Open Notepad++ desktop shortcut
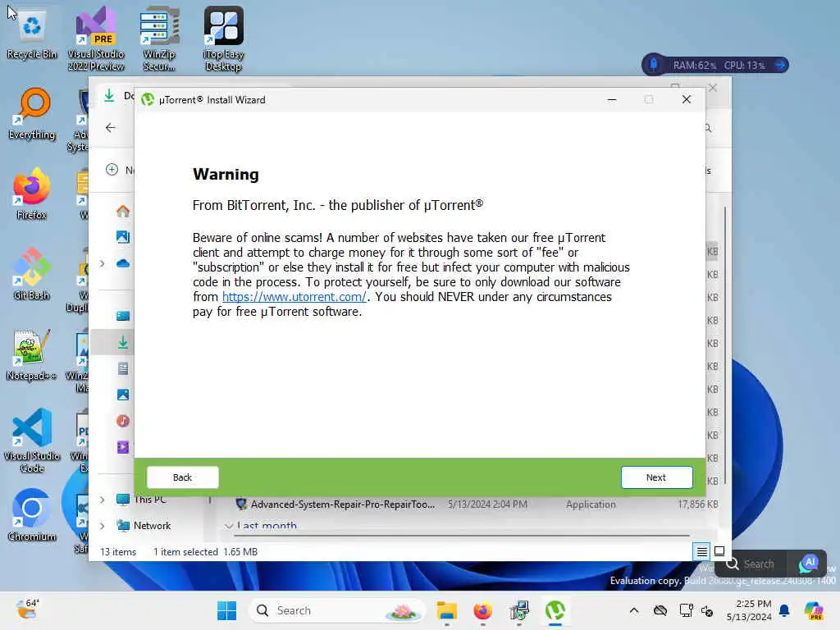840x630 pixels. pyautogui.click(x=32, y=355)
